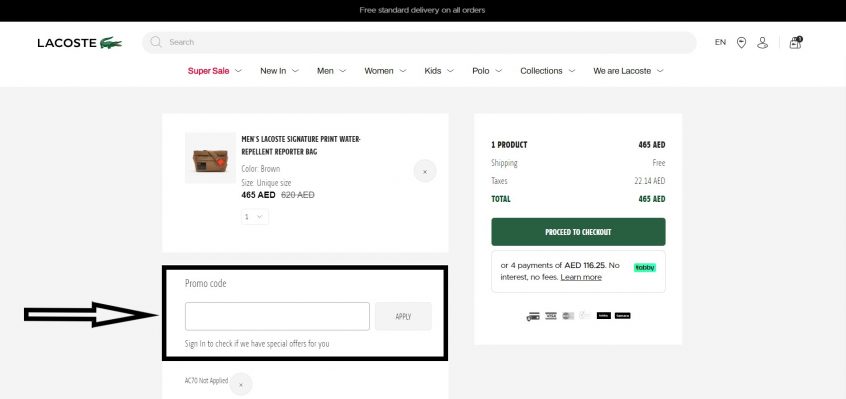Image resolution: width=846 pixels, height=399 pixels.
Task: Remove the AC70 not applied code
Action: click(241, 384)
